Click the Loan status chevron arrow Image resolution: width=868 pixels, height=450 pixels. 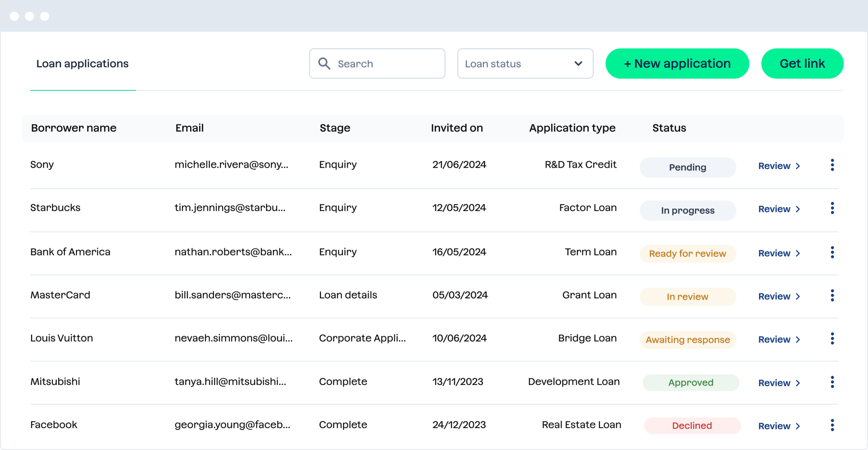578,63
